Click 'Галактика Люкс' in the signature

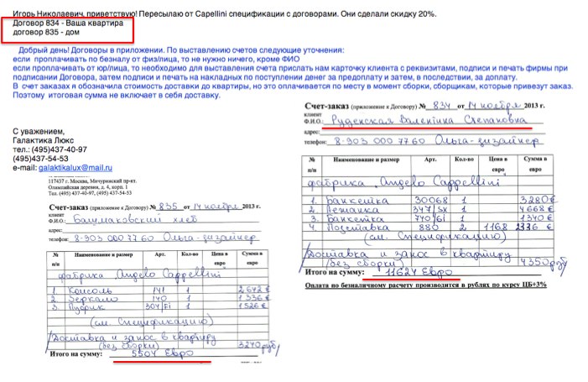pos(43,140)
